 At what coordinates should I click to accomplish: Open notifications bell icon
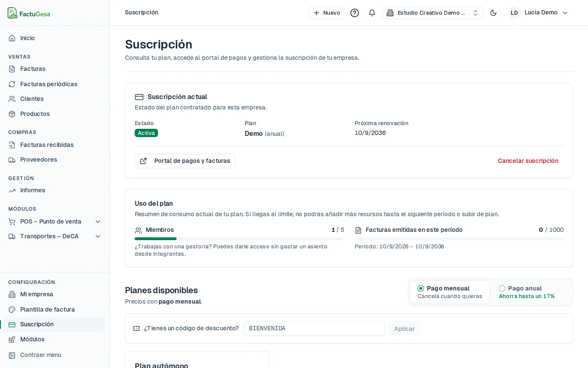click(372, 13)
